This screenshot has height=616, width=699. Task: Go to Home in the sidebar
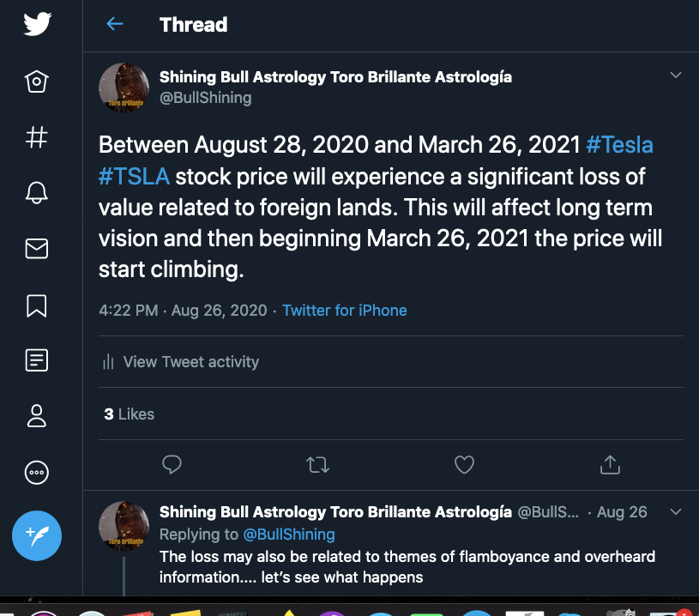click(36, 82)
